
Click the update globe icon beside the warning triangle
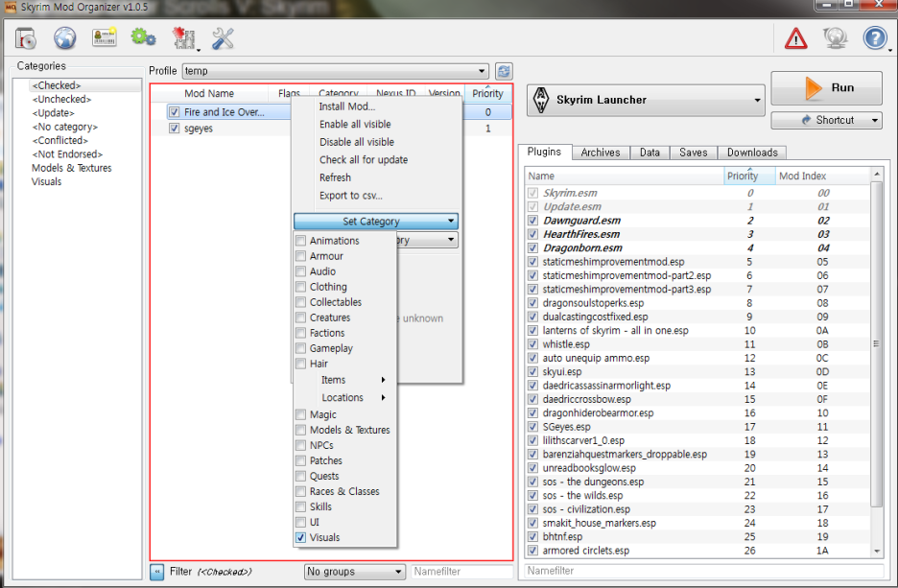coord(835,39)
